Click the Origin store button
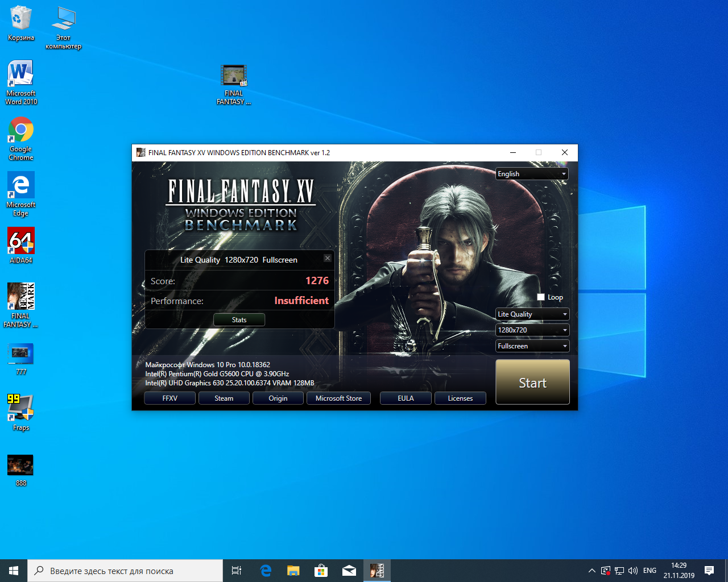This screenshot has height=582, width=728. [278, 398]
